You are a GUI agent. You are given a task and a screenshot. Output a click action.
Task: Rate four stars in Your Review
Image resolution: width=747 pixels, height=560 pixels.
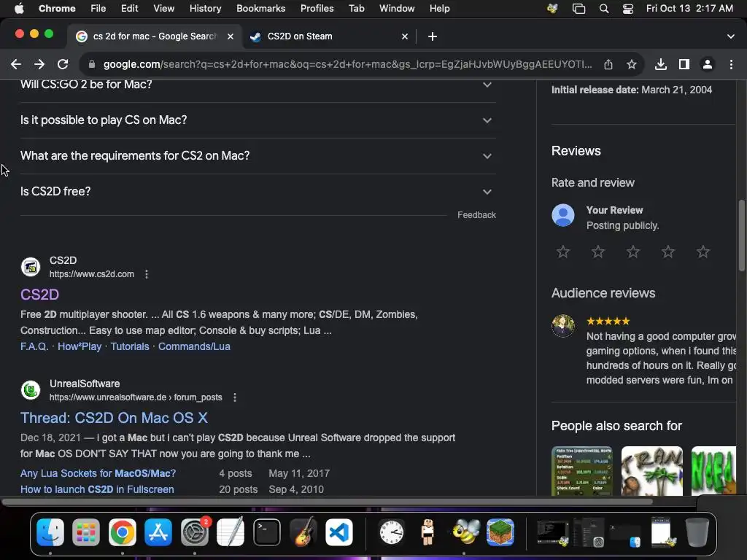point(668,252)
